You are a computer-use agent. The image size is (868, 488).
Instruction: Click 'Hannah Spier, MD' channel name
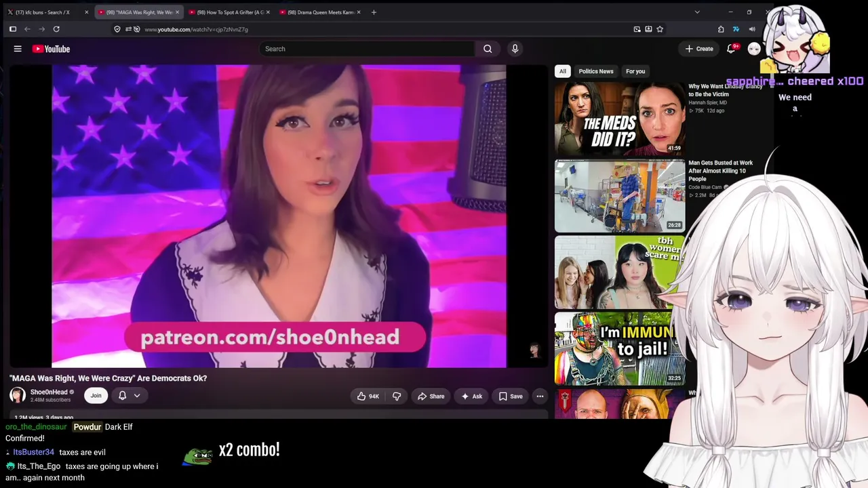[x=707, y=102]
